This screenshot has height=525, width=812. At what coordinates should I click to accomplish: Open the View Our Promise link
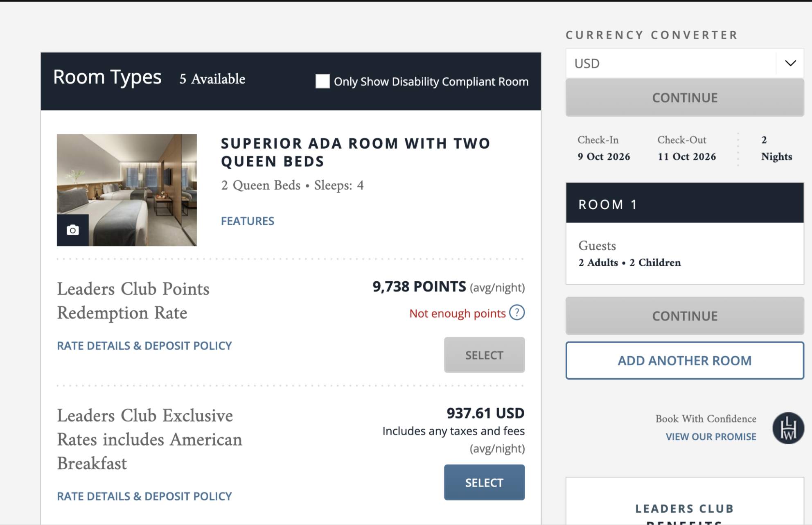click(711, 437)
